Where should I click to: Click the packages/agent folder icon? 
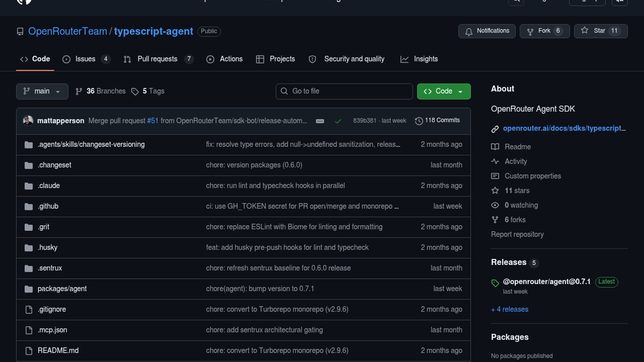tap(29, 289)
